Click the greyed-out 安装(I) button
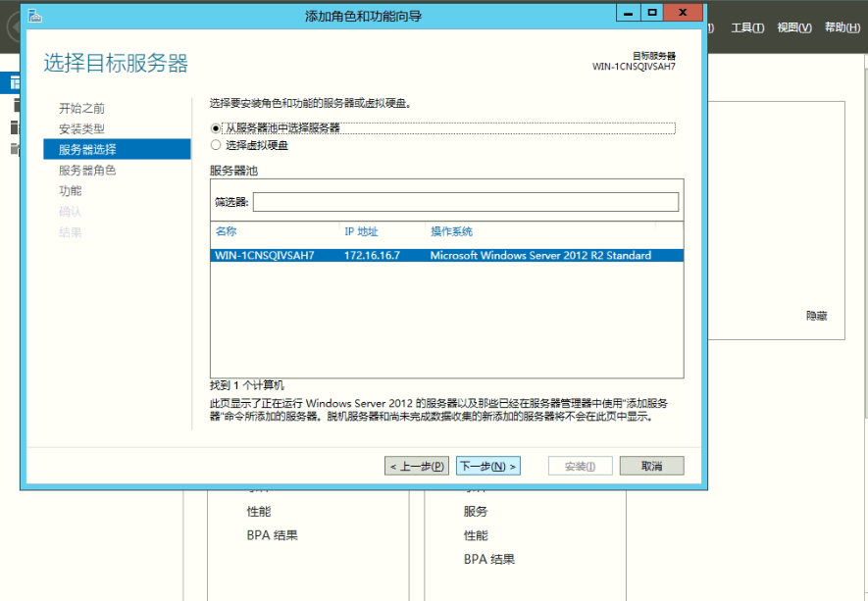Image resolution: width=868 pixels, height=601 pixels. tap(581, 466)
